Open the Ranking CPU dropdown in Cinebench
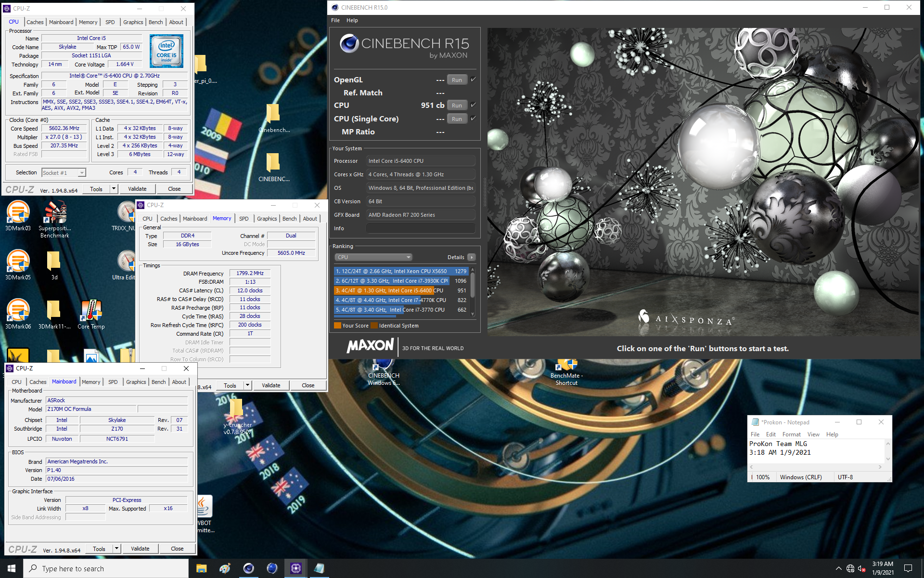The width and height of the screenshot is (924, 578). [x=373, y=257]
